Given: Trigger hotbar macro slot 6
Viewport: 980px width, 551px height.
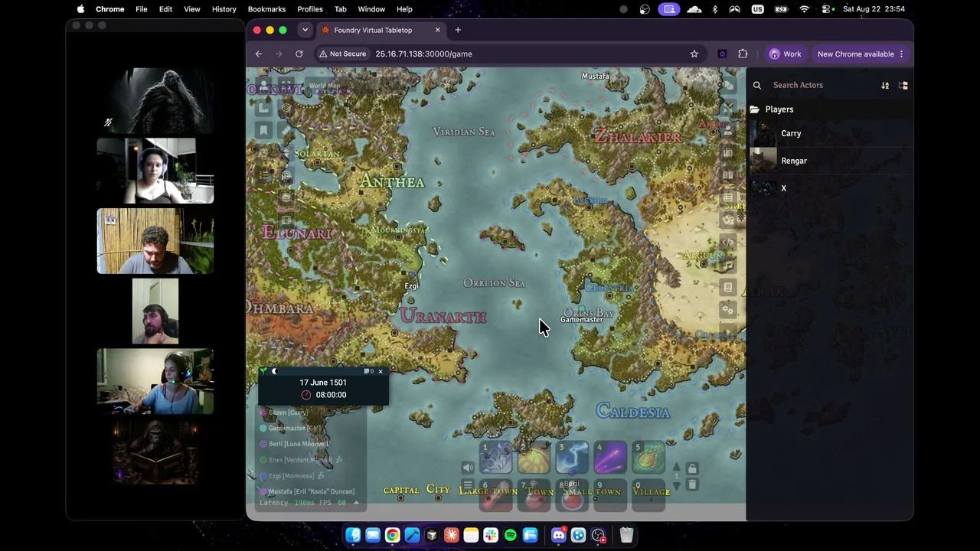Looking at the screenshot, I should (495, 495).
